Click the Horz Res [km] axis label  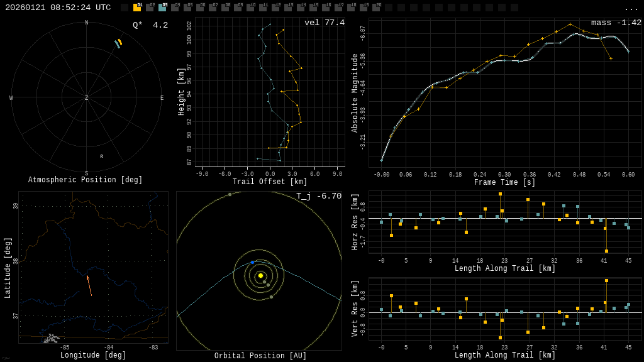coord(355,222)
